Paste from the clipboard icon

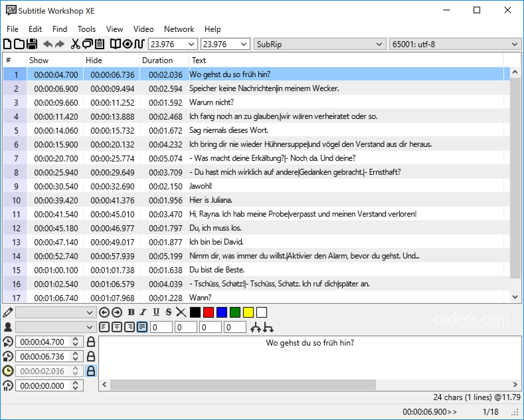(x=100, y=44)
